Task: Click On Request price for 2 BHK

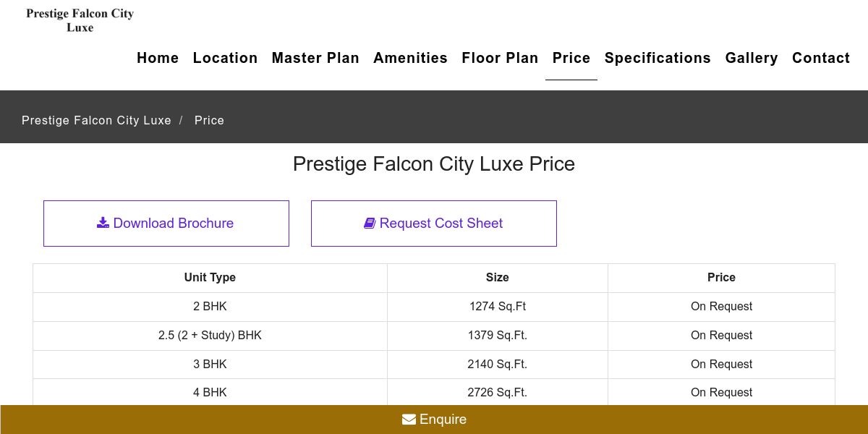Action: coord(721,307)
